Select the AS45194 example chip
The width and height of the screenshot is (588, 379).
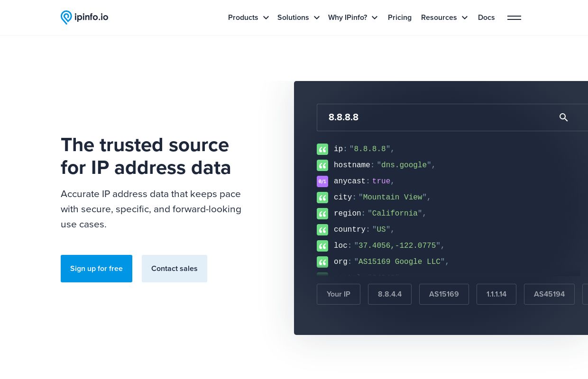[x=549, y=294]
